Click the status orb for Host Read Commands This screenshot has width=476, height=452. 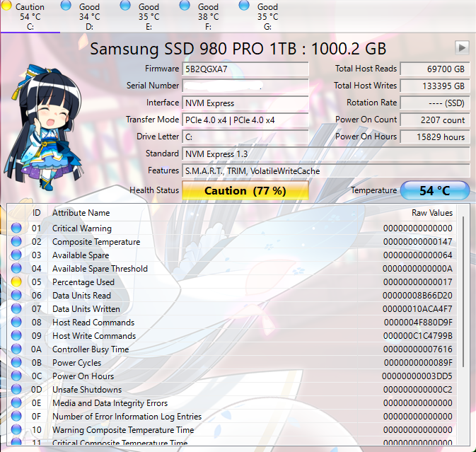16,322
